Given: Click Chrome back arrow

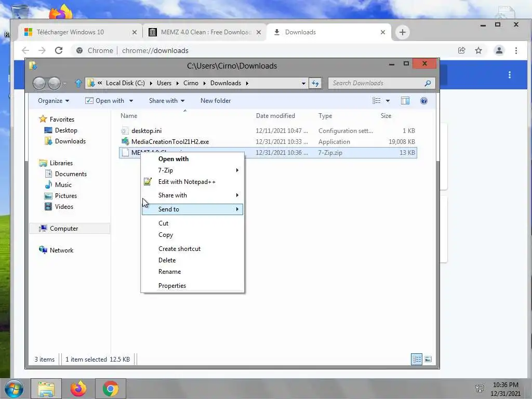Looking at the screenshot, I should click(x=25, y=50).
